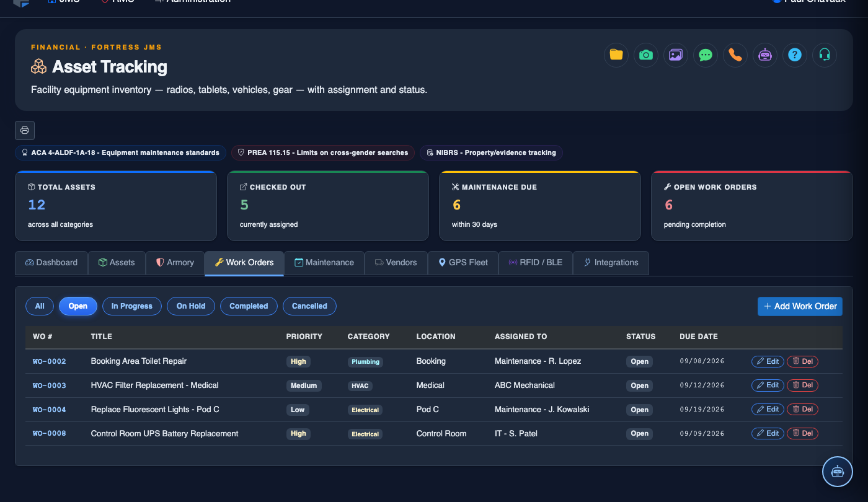Open the WO-0008 link
This screenshot has width=868, height=502.
[50, 434]
